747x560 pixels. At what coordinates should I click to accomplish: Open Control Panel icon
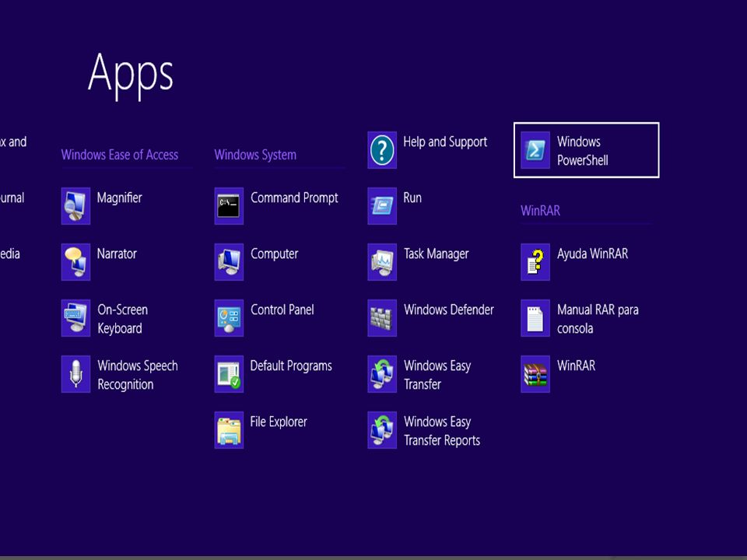click(x=229, y=317)
